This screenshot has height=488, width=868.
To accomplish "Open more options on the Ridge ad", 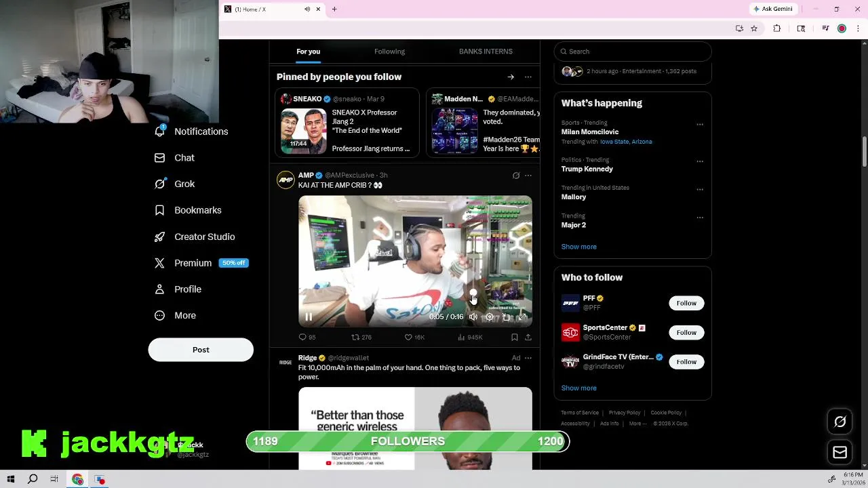I will pos(528,358).
